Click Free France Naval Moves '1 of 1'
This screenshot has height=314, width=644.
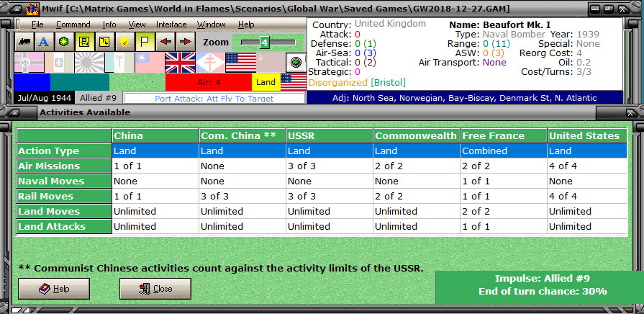click(x=504, y=181)
